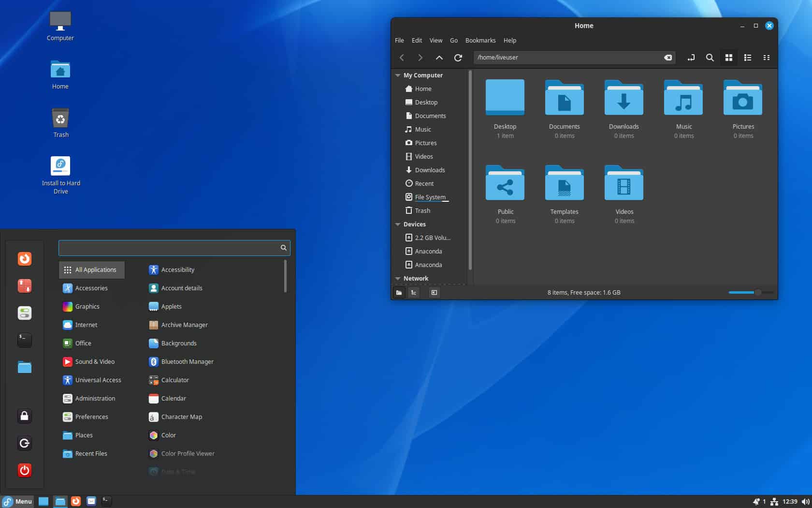
Task: Switch to compact view using the rightmost view icon
Action: point(766,58)
